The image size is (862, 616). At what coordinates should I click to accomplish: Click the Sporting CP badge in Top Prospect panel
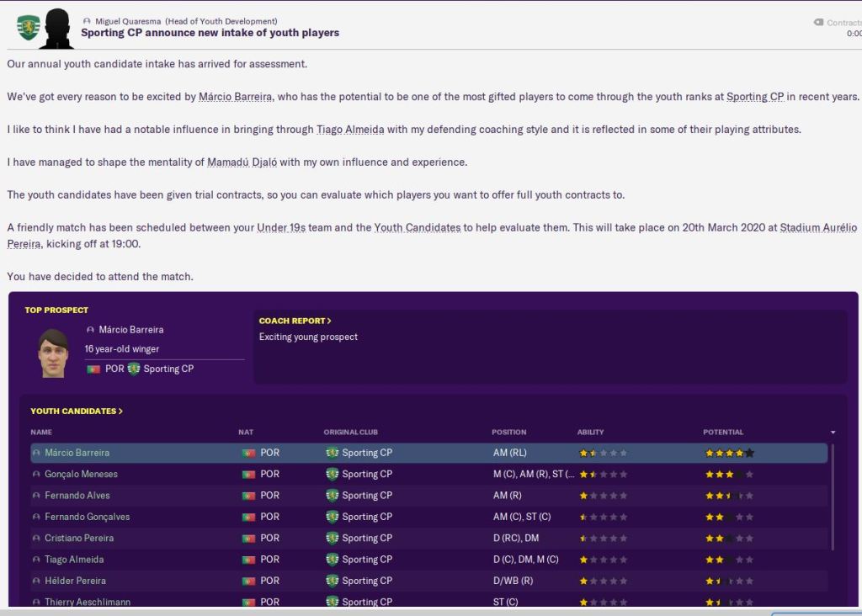coord(134,369)
